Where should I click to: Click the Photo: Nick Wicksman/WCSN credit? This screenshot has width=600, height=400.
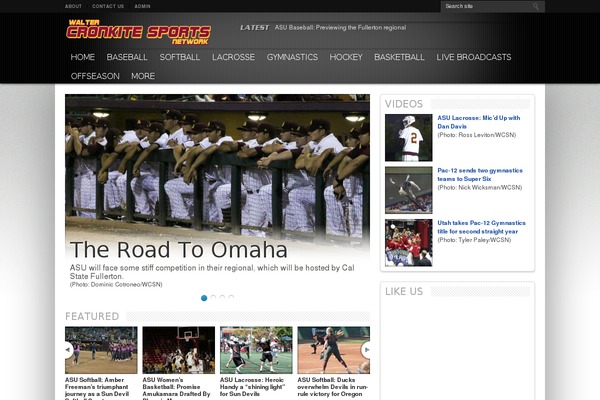point(479,187)
